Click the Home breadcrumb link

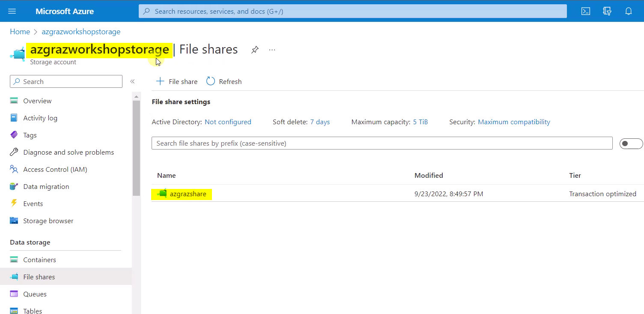(20, 32)
